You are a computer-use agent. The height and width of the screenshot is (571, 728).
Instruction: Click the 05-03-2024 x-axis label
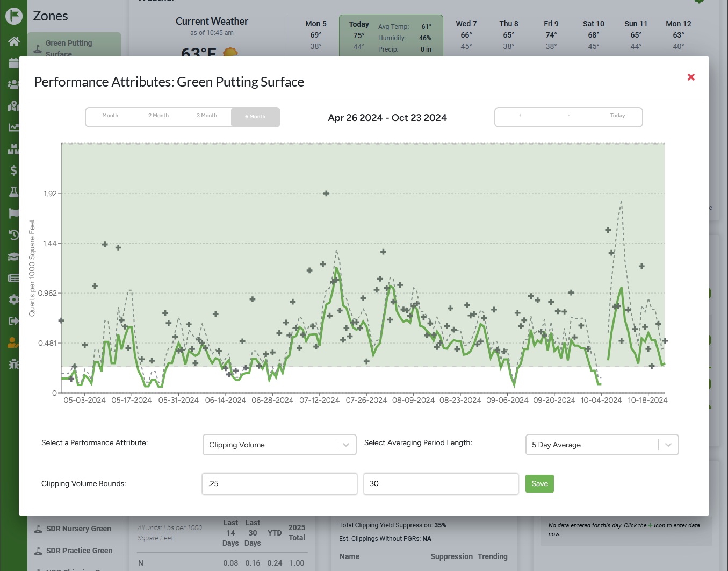tap(84, 401)
